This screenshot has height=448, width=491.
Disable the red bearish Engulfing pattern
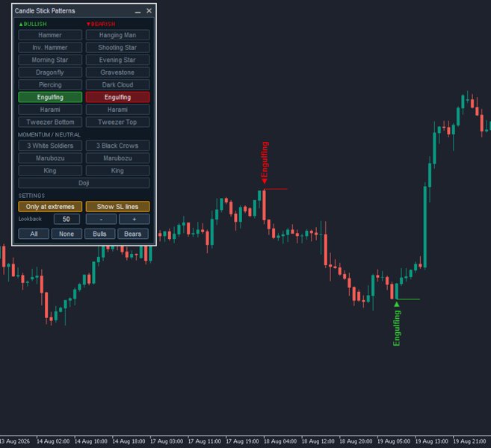click(117, 97)
